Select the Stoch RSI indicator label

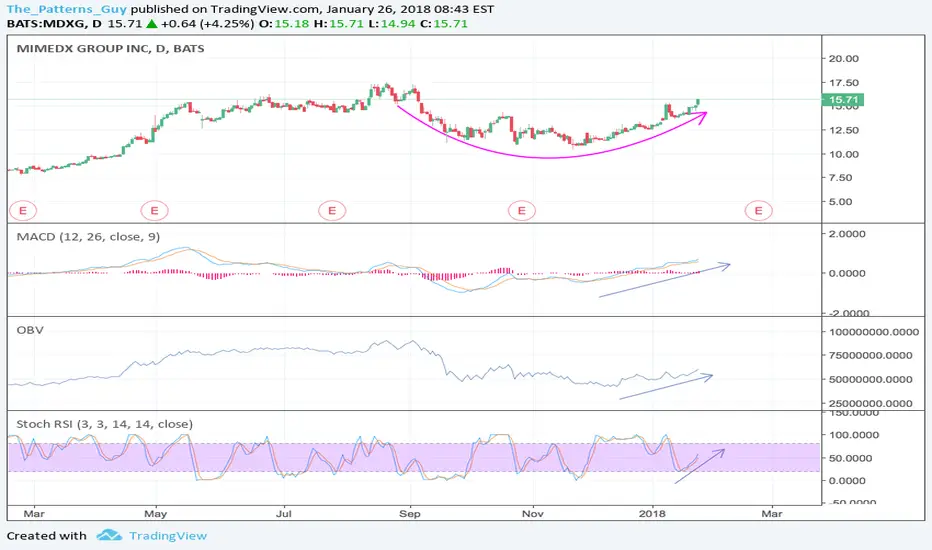[105, 424]
